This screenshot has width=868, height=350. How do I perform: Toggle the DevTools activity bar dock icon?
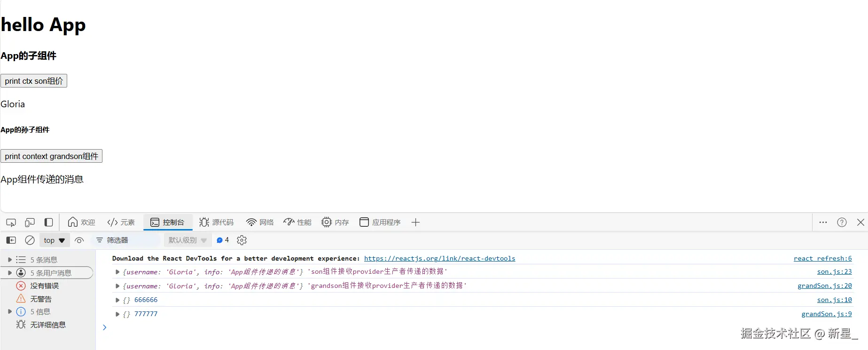48,223
